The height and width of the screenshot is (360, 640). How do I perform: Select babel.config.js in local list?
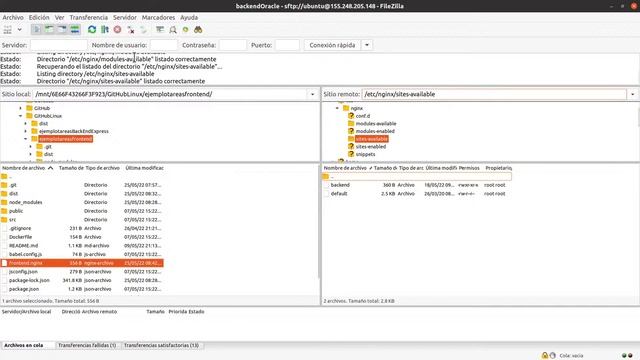click(x=25, y=254)
